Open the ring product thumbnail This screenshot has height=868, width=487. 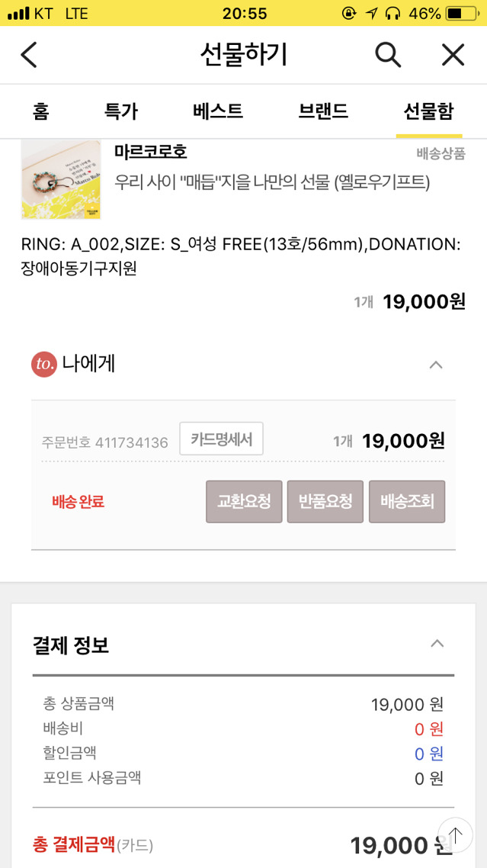tap(61, 179)
